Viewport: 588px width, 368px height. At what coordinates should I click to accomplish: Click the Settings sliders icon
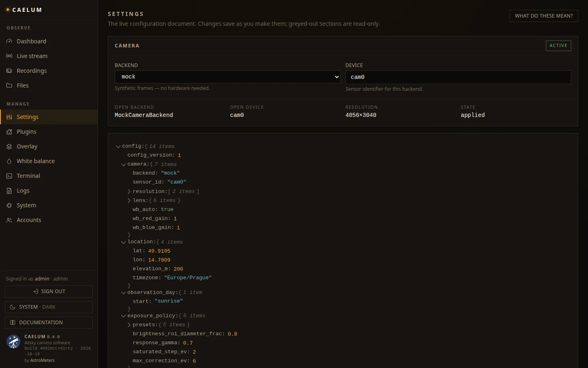[9, 117]
